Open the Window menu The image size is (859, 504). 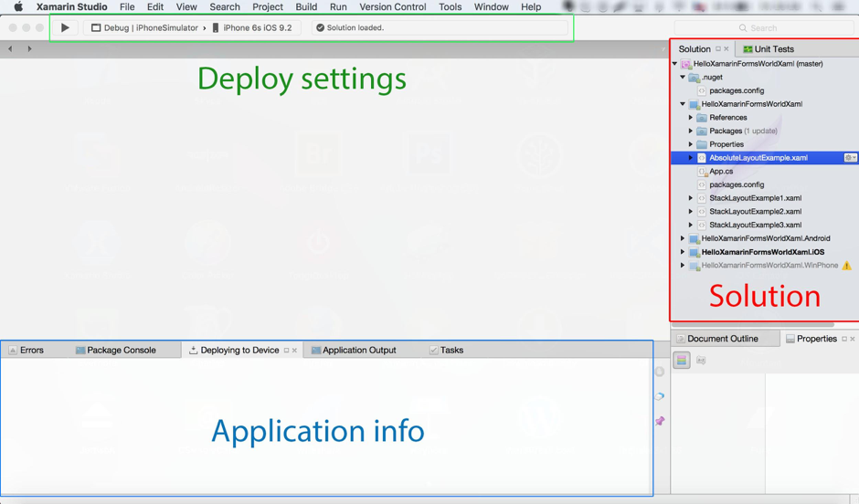(492, 6)
